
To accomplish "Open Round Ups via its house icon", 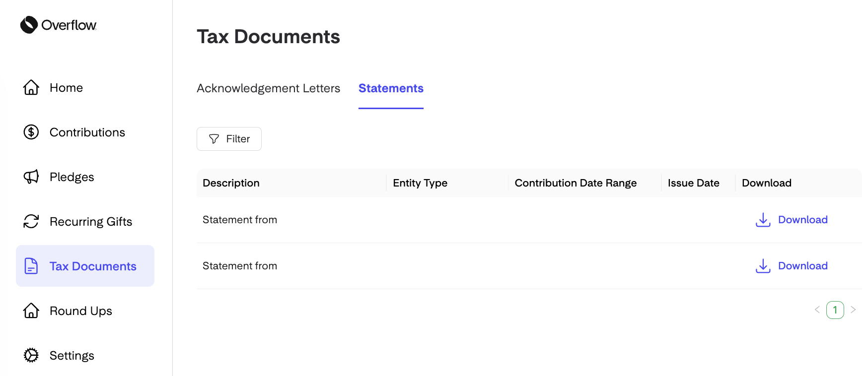I will 31,311.
